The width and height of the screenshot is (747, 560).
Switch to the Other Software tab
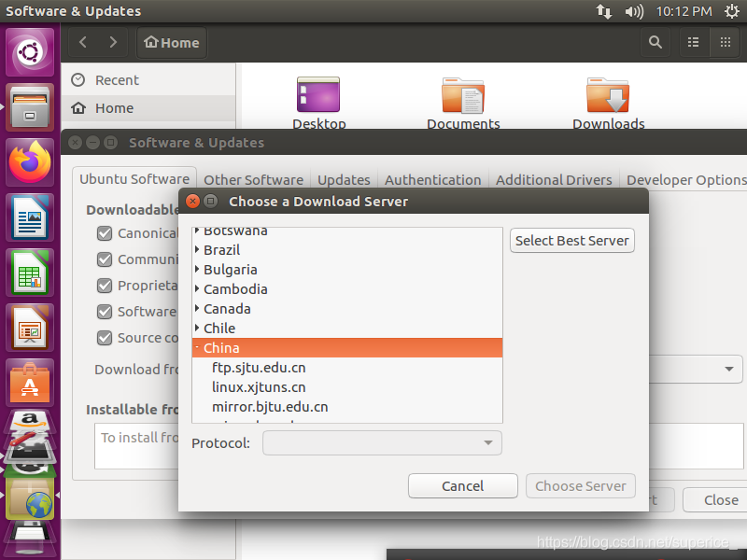click(253, 180)
